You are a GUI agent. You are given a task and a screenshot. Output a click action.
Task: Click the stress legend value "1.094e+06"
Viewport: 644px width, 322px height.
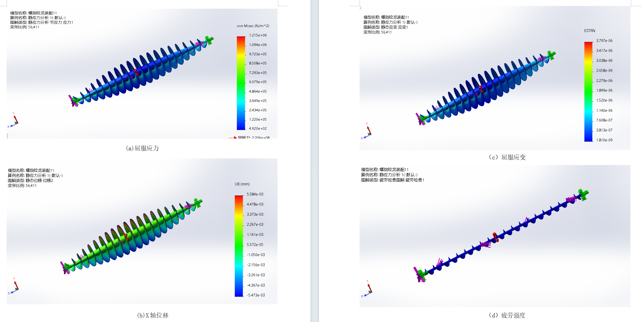[258, 45]
